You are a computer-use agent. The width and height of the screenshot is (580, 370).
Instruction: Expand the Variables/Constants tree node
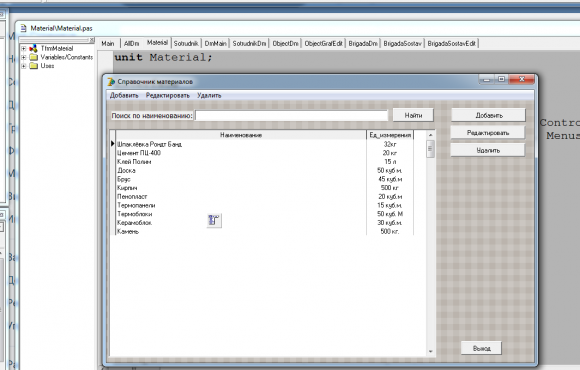(x=24, y=57)
